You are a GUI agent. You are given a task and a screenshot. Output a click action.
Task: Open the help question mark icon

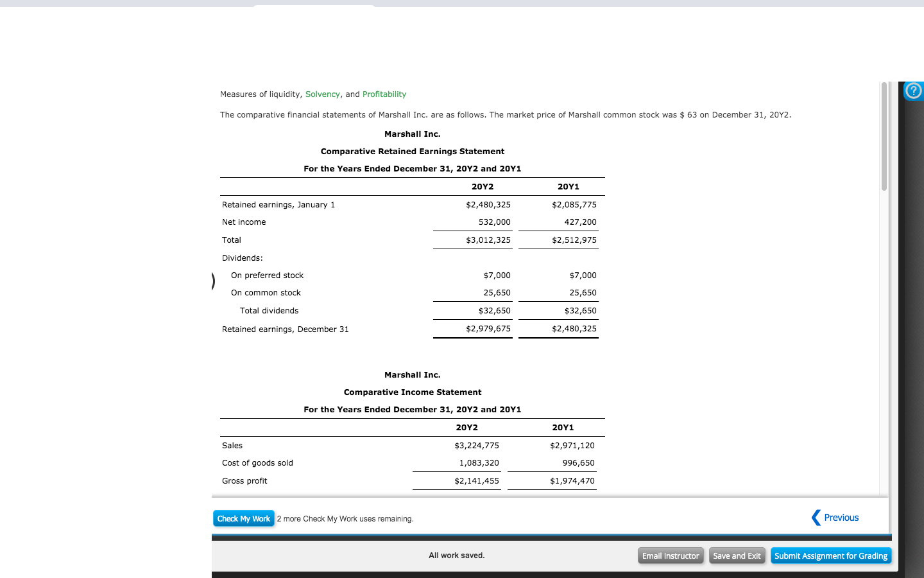pyautogui.click(x=913, y=91)
